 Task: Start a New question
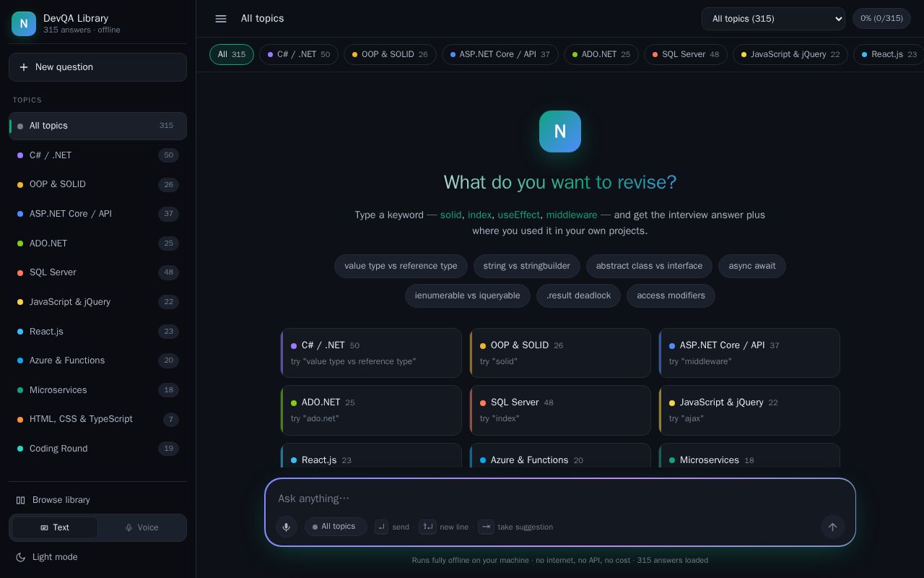click(x=97, y=67)
